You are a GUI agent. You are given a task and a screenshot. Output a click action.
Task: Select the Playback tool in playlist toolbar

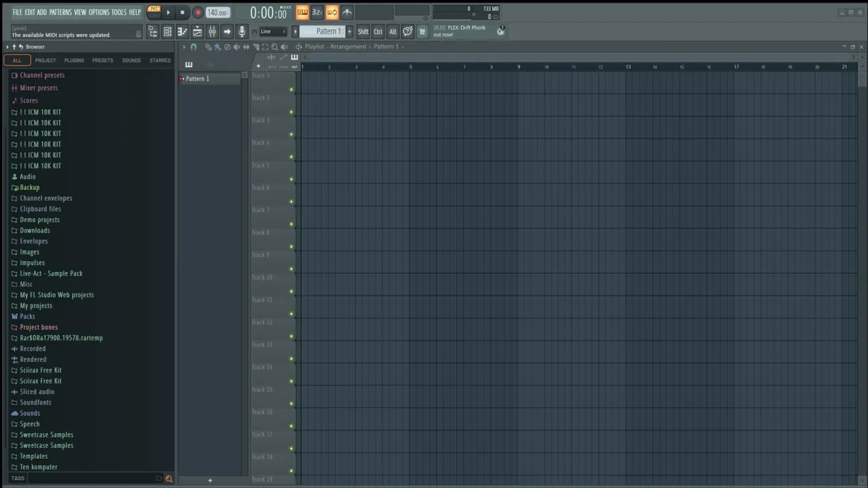(284, 47)
